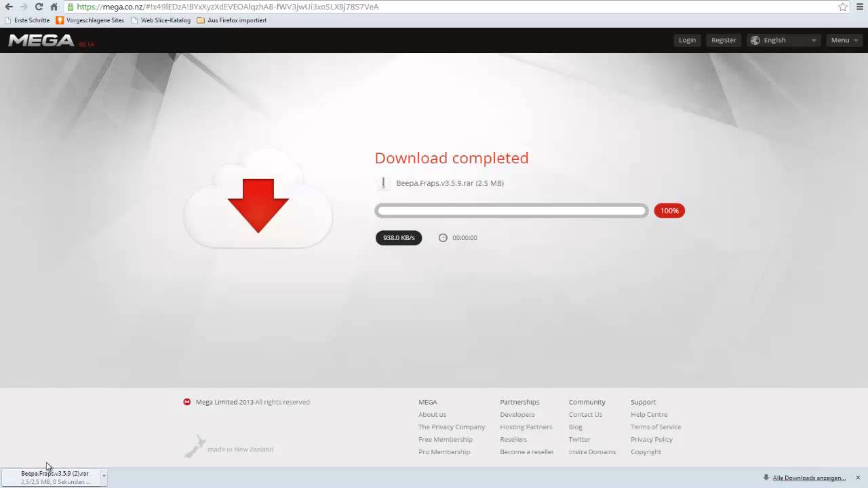This screenshot has width=868, height=488.
Task: Click the Mega Limited red M icon
Action: point(187,402)
